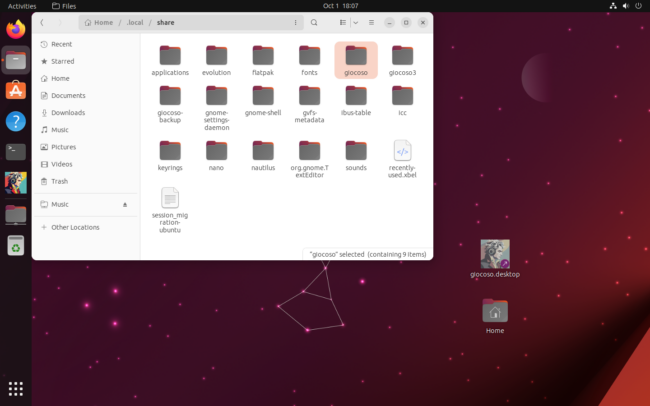Select the flatpak folder
The height and width of the screenshot is (406, 650).
(263, 61)
